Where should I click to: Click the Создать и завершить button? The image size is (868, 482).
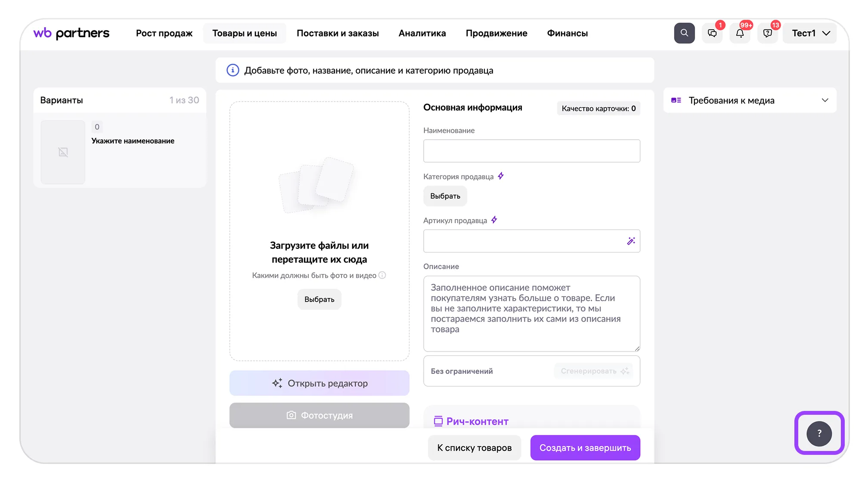click(x=585, y=448)
